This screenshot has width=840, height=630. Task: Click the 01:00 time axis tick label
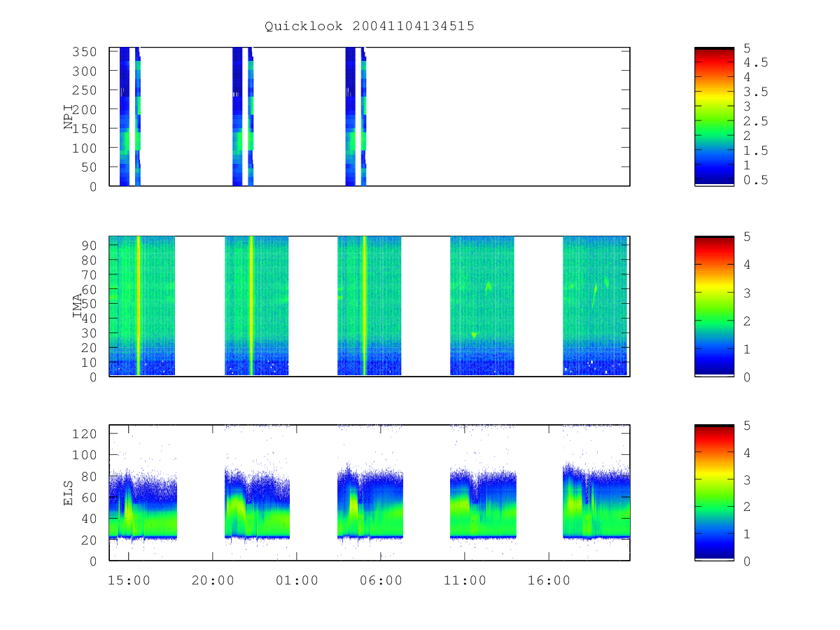297,580
